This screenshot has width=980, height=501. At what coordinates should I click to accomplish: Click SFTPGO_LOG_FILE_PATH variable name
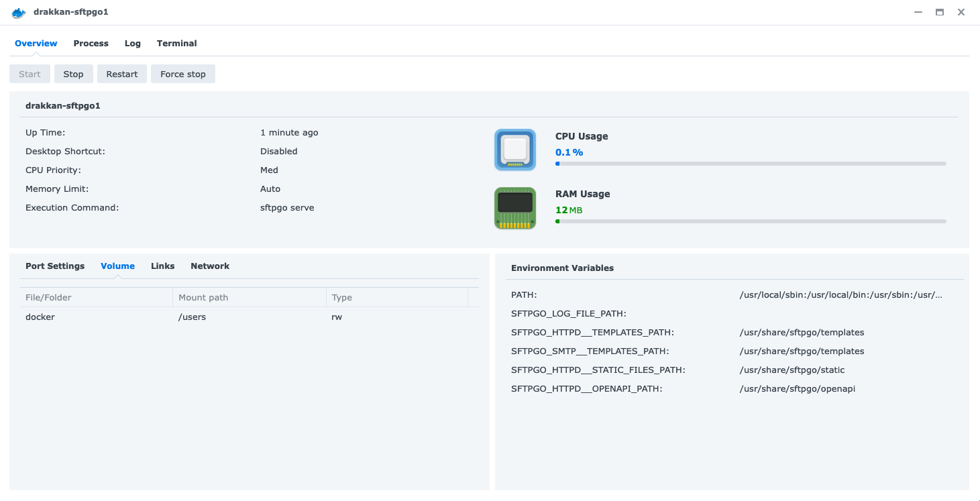(x=569, y=313)
